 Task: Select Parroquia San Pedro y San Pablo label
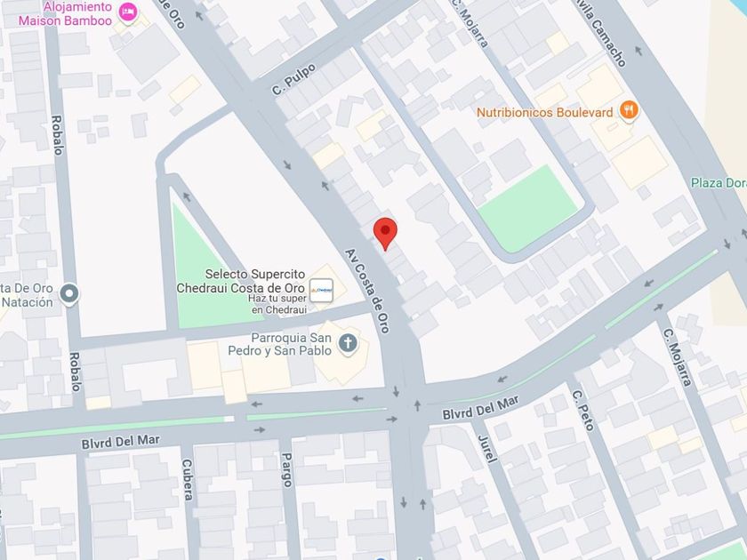pyautogui.click(x=279, y=344)
